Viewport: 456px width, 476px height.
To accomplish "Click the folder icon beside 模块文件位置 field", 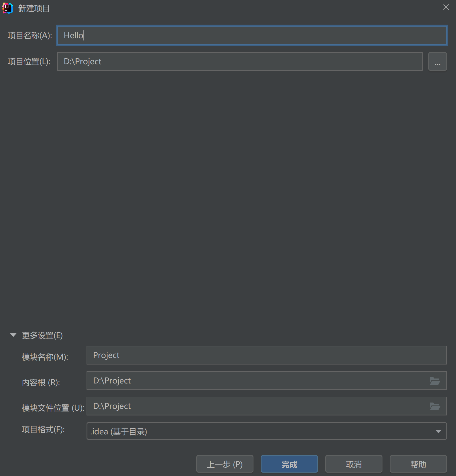I will pos(435,406).
